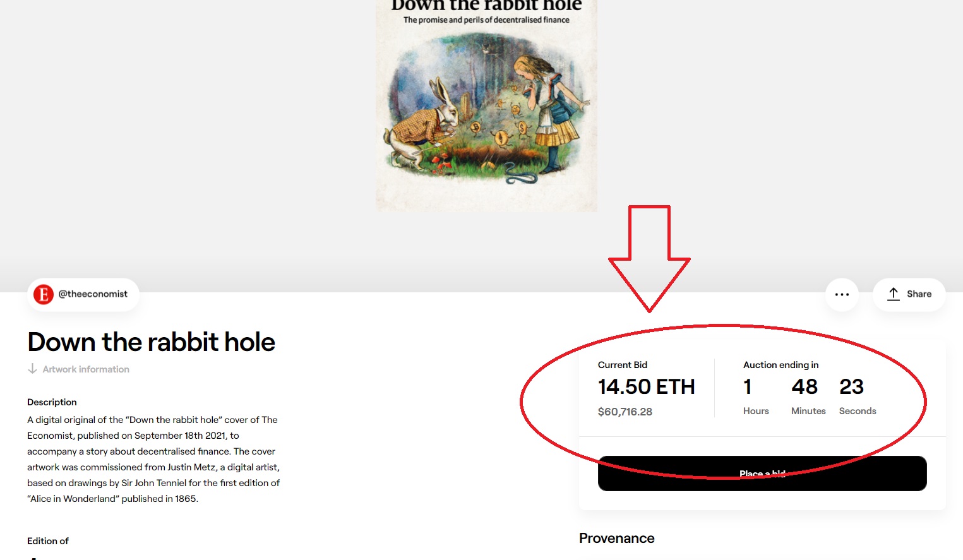The image size is (963, 560).
Task: Click the Hours countdown value
Action: 748,386
